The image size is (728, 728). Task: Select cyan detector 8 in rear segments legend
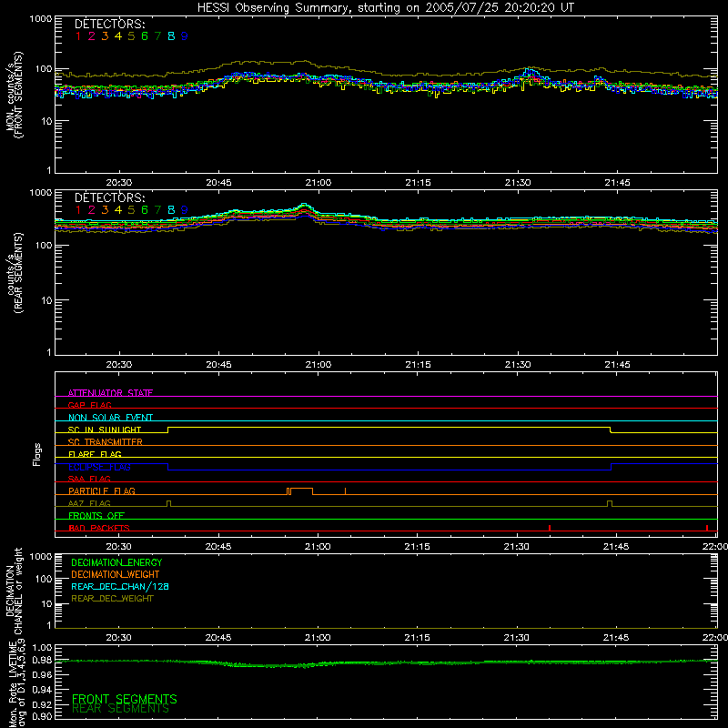(171, 210)
